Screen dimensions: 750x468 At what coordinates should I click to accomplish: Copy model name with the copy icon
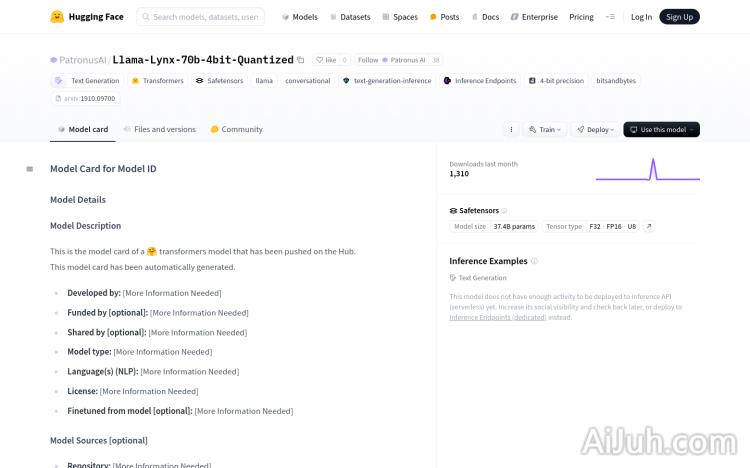coord(301,60)
